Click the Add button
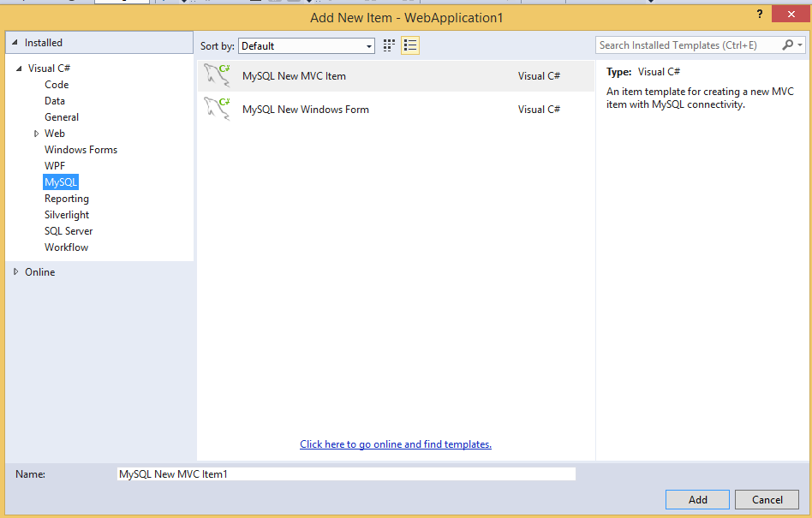 (697, 499)
